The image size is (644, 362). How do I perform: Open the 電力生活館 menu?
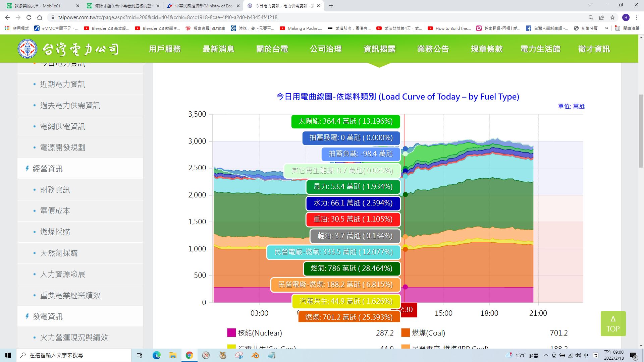pos(540,49)
